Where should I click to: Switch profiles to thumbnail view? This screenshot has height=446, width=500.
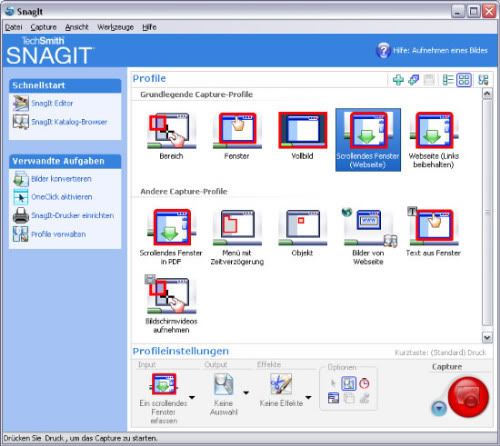click(x=464, y=80)
